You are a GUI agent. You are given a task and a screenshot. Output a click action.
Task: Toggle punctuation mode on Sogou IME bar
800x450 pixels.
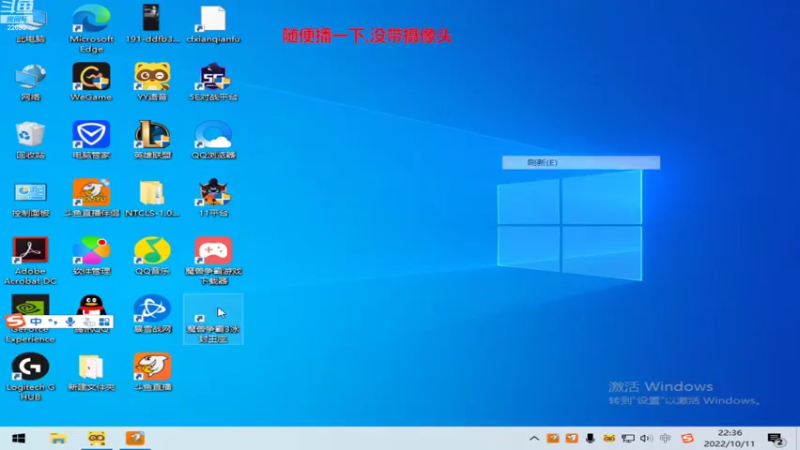pos(53,321)
